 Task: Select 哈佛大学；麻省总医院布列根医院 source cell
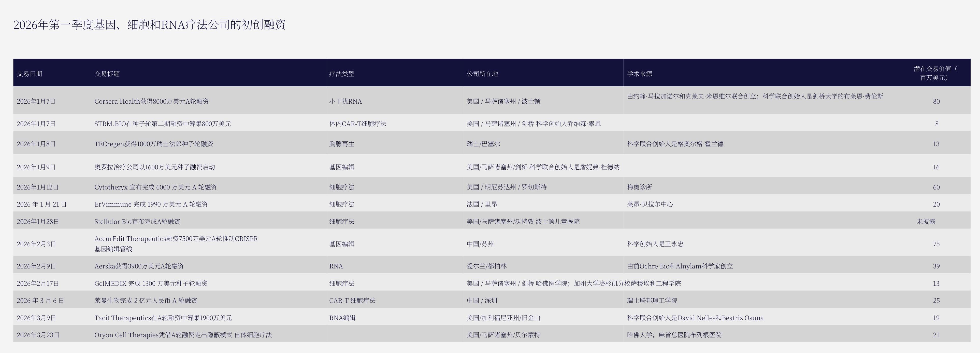tap(674, 335)
